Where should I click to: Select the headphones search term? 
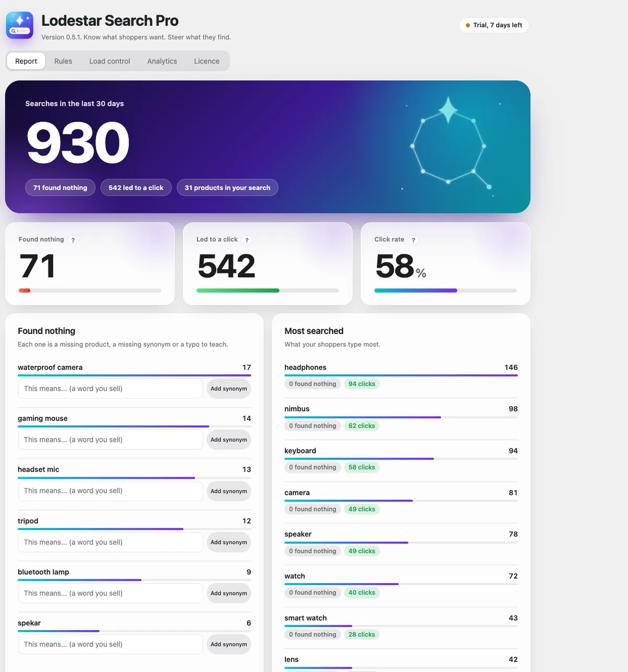click(x=305, y=367)
